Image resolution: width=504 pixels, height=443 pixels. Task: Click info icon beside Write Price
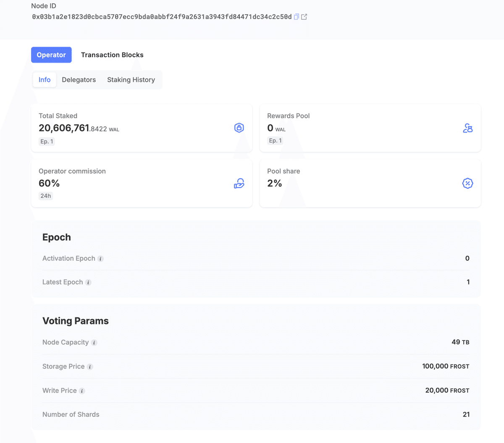(x=82, y=391)
